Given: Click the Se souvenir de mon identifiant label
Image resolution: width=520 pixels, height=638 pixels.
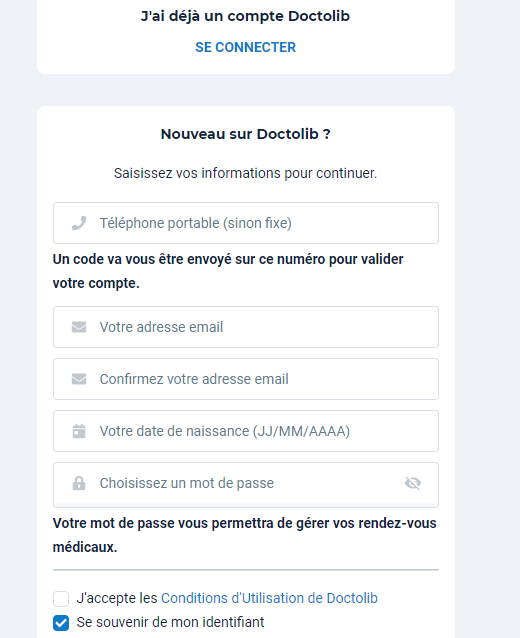Looking at the screenshot, I should (x=170, y=622).
